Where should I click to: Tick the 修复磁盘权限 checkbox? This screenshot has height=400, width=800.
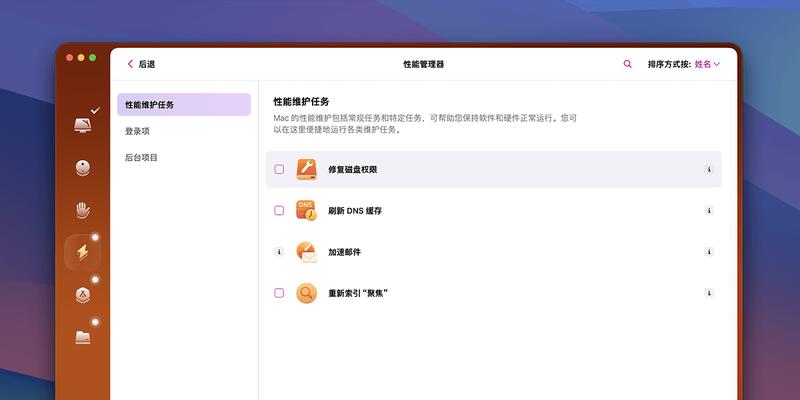[x=279, y=169]
